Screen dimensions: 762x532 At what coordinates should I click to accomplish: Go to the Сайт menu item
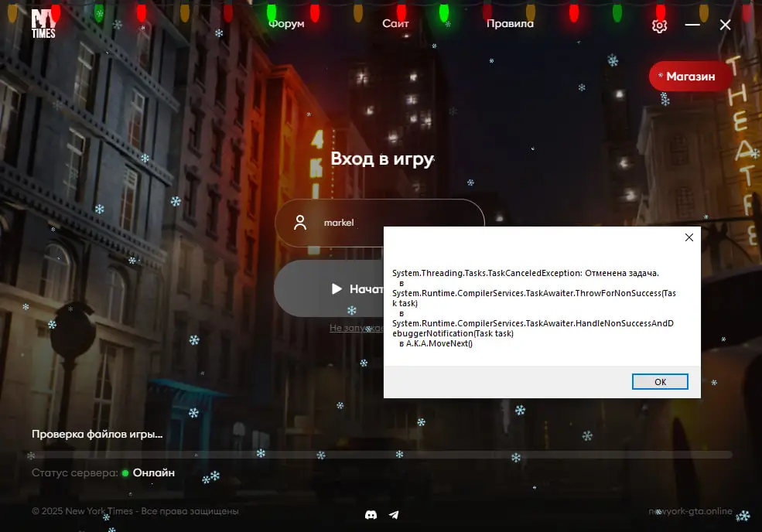(x=395, y=23)
